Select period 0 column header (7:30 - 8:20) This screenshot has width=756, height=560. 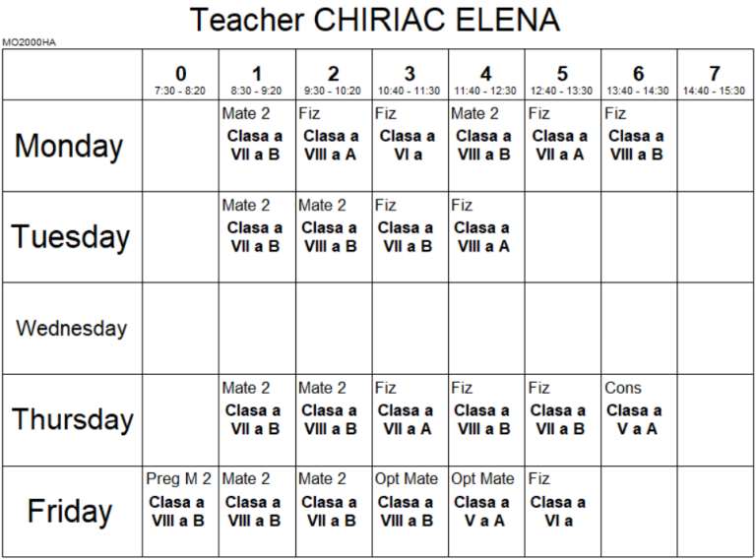[180, 79]
